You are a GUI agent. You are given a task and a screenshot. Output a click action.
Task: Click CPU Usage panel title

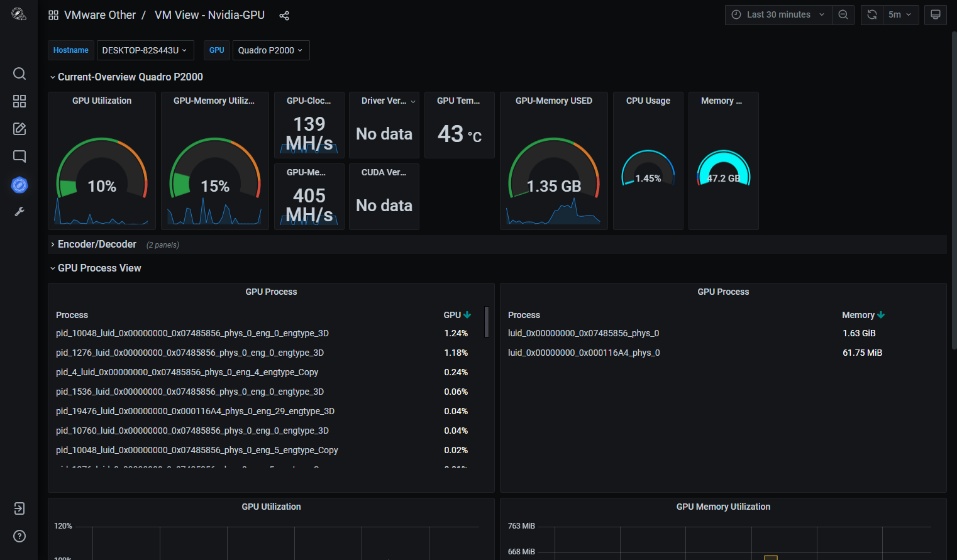click(648, 101)
